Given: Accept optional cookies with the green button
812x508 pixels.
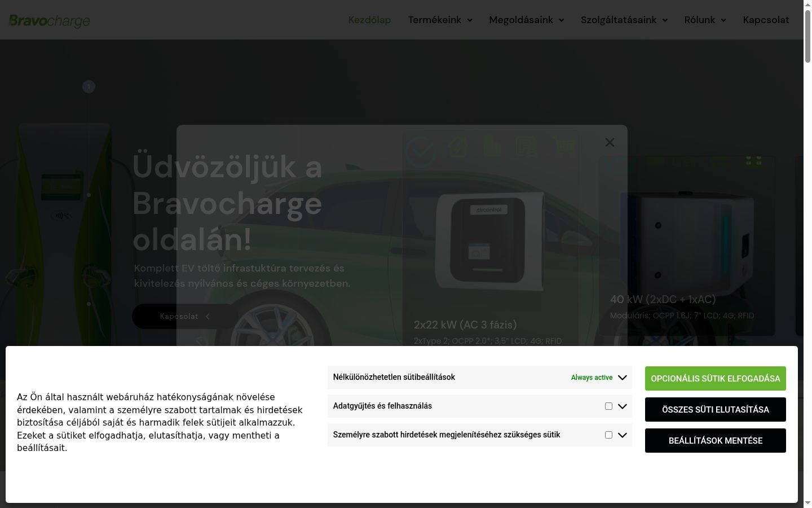Looking at the screenshot, I should [716, 378].
